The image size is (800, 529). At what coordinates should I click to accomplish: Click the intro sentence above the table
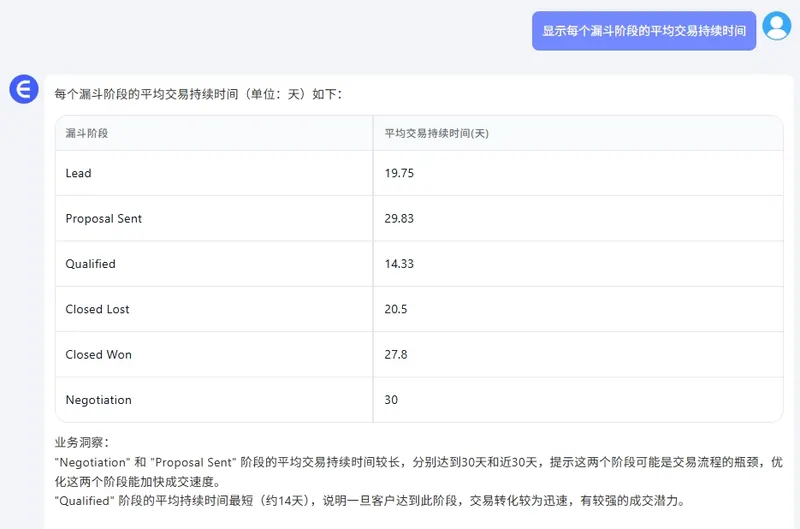(198, 94)
